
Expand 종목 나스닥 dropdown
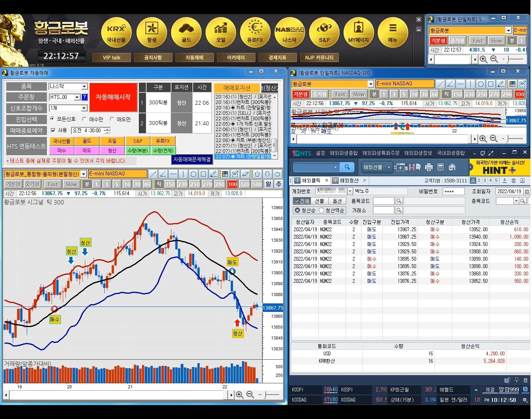pyautogui.click(x=85, y=87)
